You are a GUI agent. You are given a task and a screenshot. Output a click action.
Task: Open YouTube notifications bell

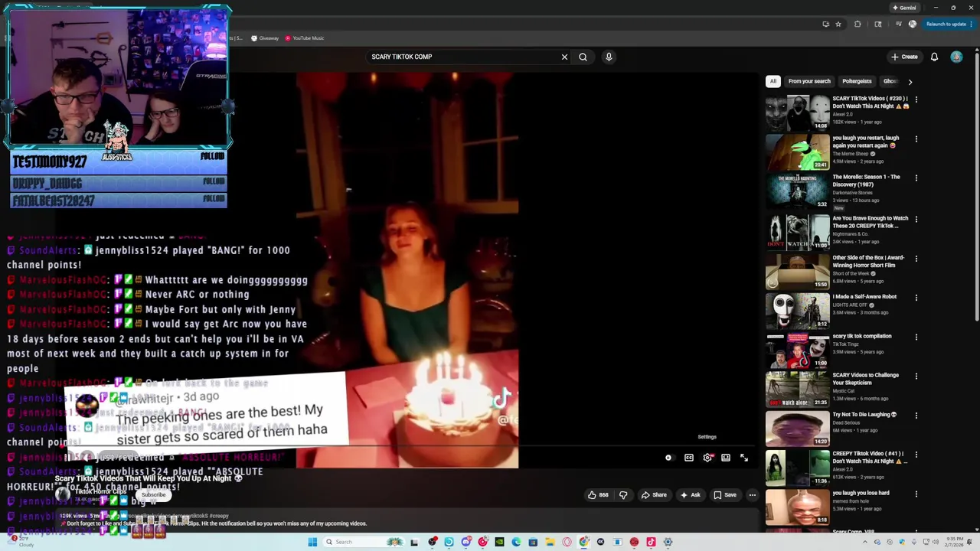934,57
